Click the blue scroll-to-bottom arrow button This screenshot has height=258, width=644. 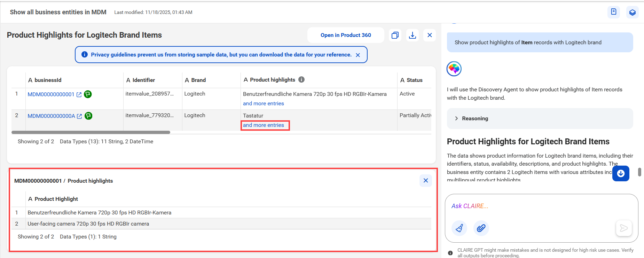(621, 173)
